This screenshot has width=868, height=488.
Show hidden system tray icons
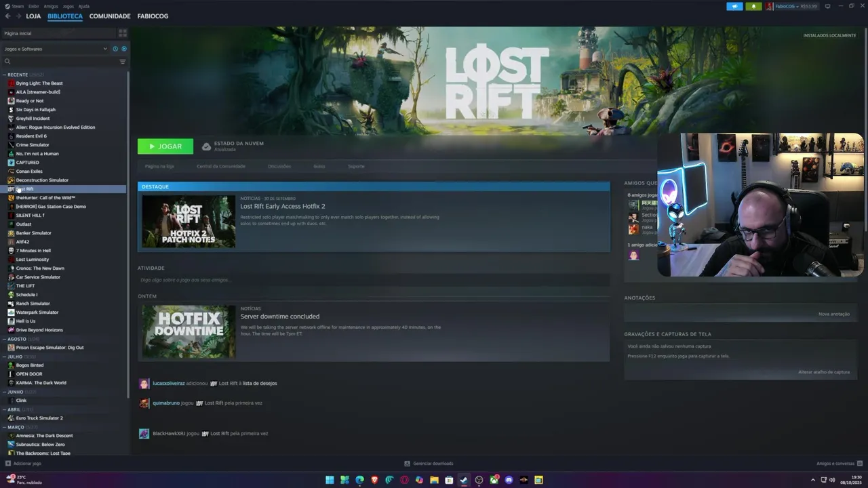point(812,481)
